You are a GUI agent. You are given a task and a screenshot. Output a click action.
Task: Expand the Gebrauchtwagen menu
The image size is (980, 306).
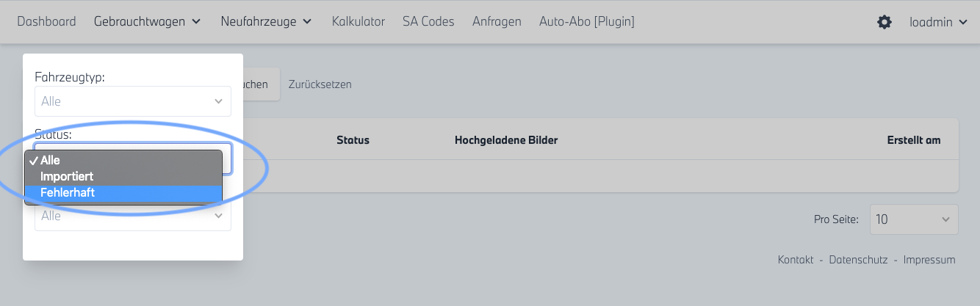click(x=147, y=21)
